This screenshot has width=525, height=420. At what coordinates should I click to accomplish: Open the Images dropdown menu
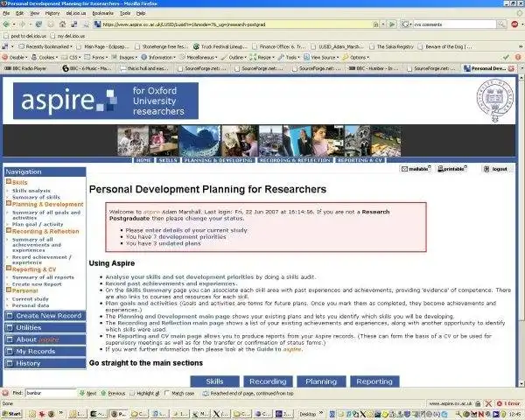(x=124, y=57)
